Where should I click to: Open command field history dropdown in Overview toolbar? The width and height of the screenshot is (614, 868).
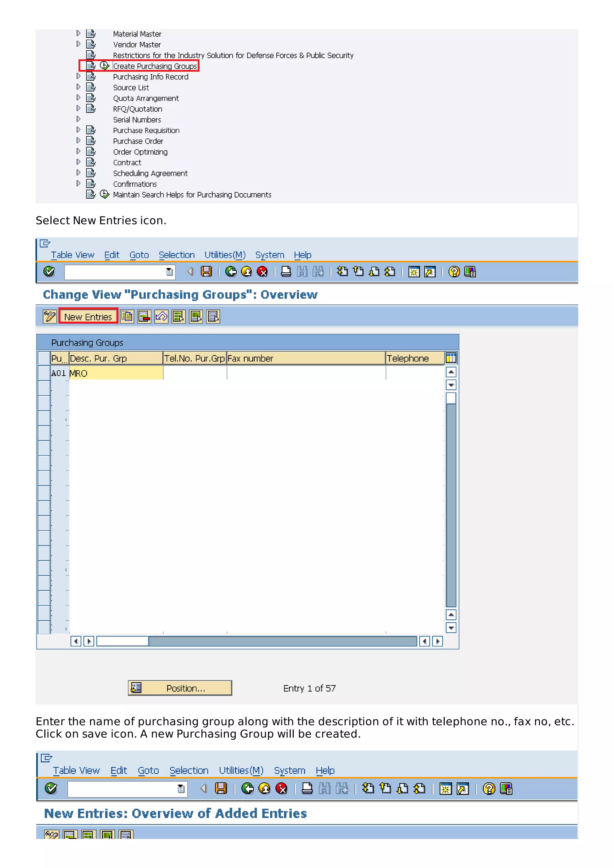169,272
